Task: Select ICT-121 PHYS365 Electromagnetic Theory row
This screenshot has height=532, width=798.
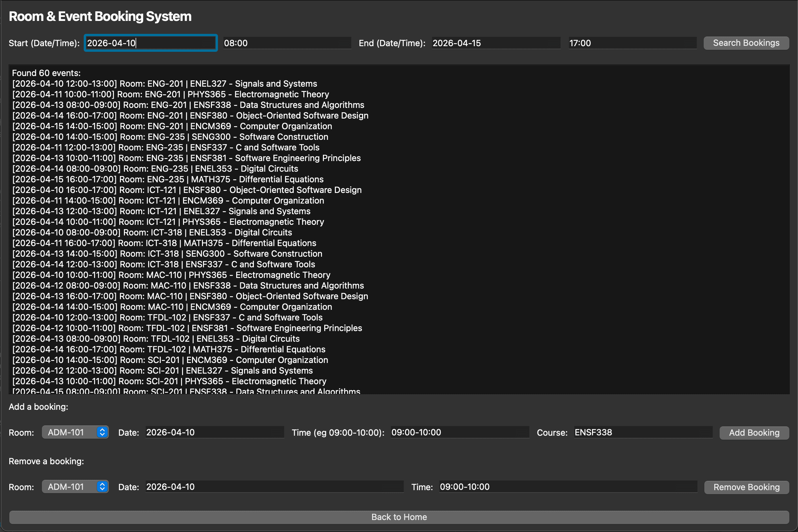Action: tap(168, 222)
